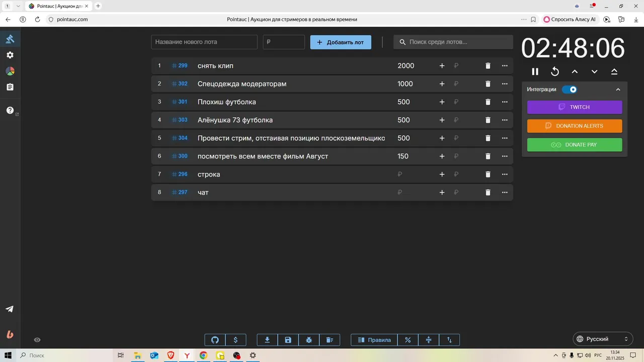Click the DONATION ALERTS button
Screen dimensions: 644x362
click(575, 126)
